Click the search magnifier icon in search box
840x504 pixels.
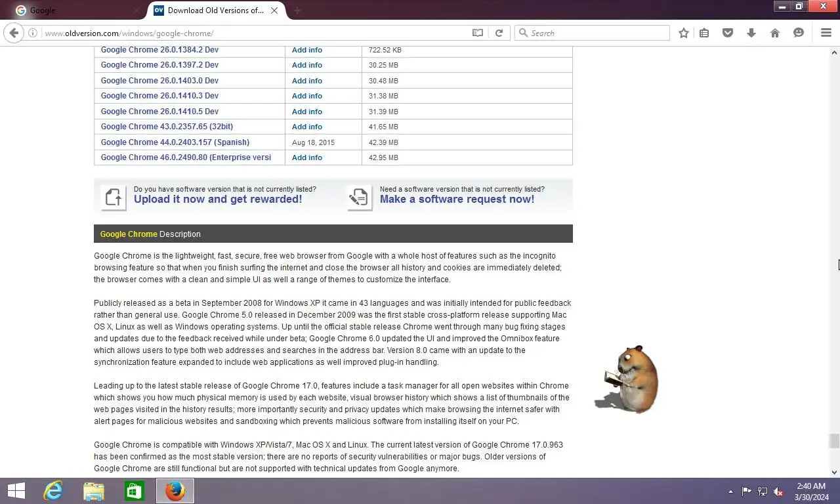pos(523,33)
